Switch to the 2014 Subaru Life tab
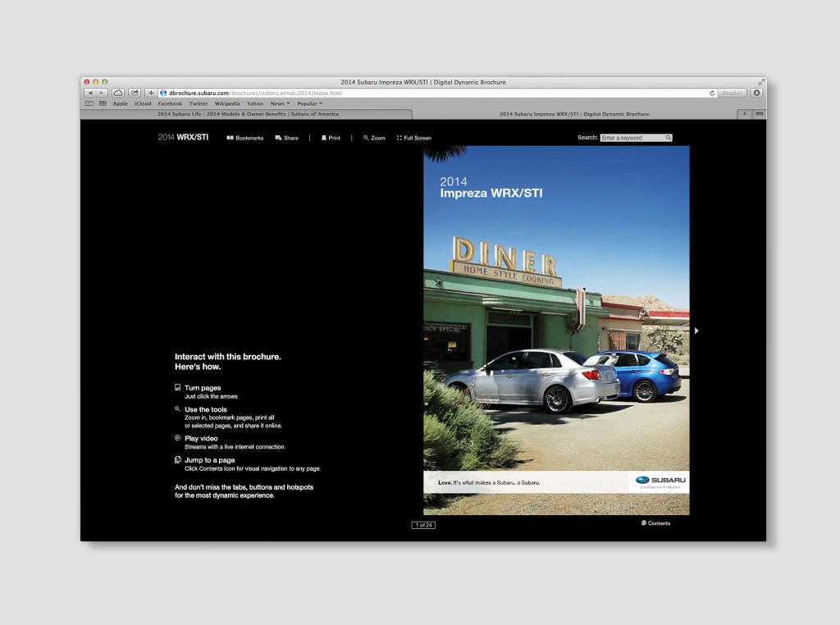 248,114
